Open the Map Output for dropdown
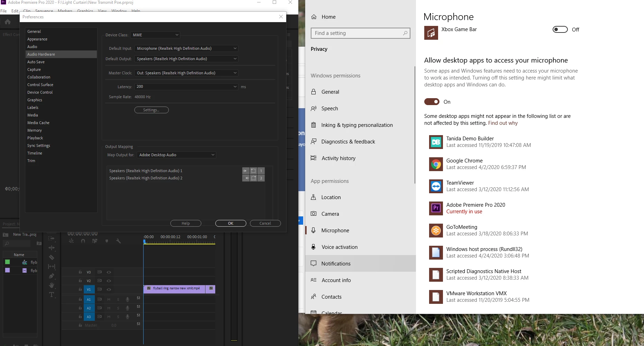 [x=176, y=155]
